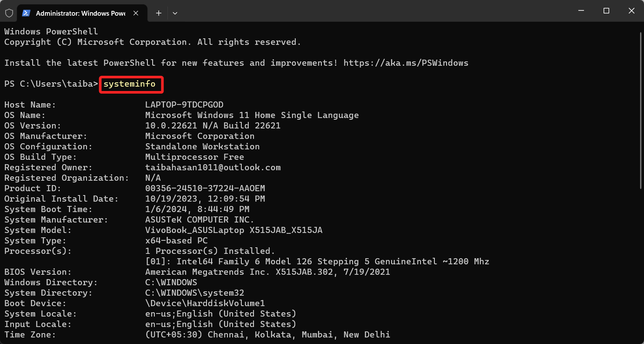Click the Administrator tab's close X icon

click(x=135, y=13)
